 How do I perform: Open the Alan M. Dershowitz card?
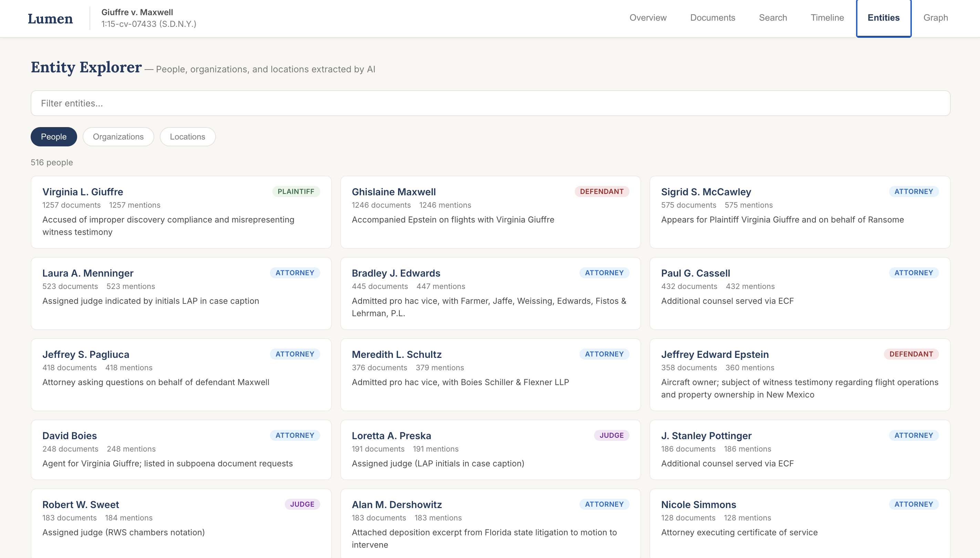click(490, 523)
